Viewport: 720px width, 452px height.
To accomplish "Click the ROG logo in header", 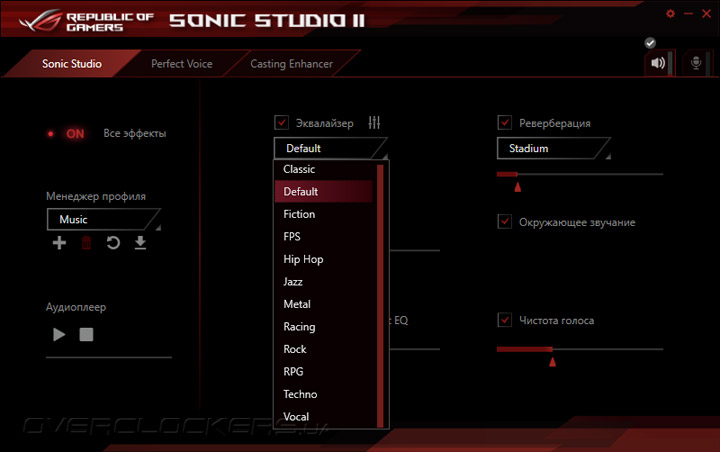I will coord(40,21).
